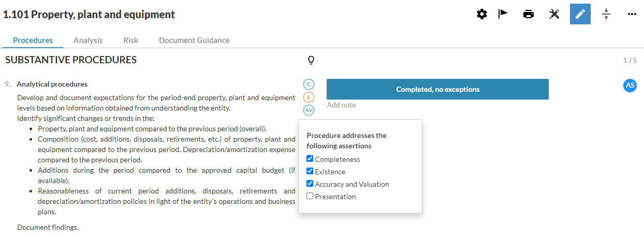Uncheck the Existence checkbox

pyautogui.click(x=310, y=172)
